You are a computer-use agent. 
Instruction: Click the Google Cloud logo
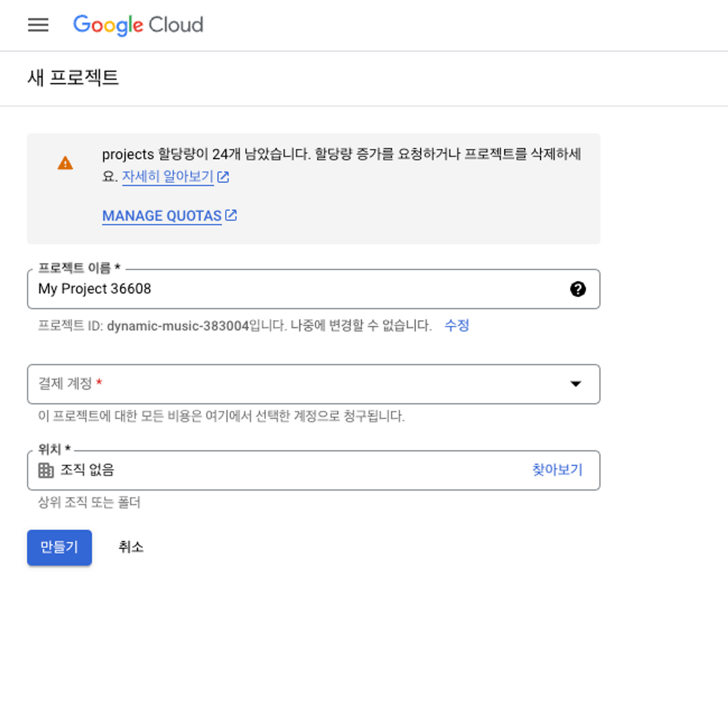click(x=138, y=25)
